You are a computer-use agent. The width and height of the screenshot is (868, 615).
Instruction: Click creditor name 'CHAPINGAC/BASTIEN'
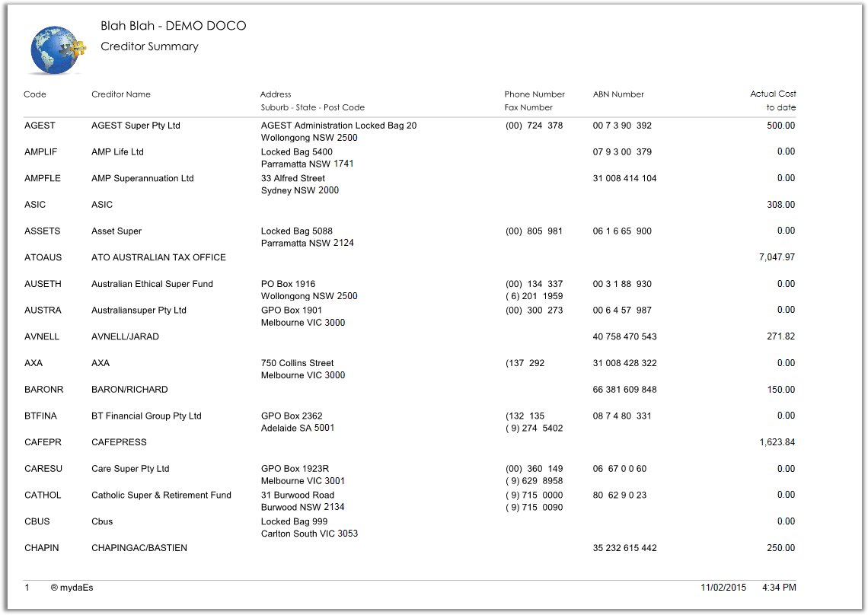click(139, 548)
